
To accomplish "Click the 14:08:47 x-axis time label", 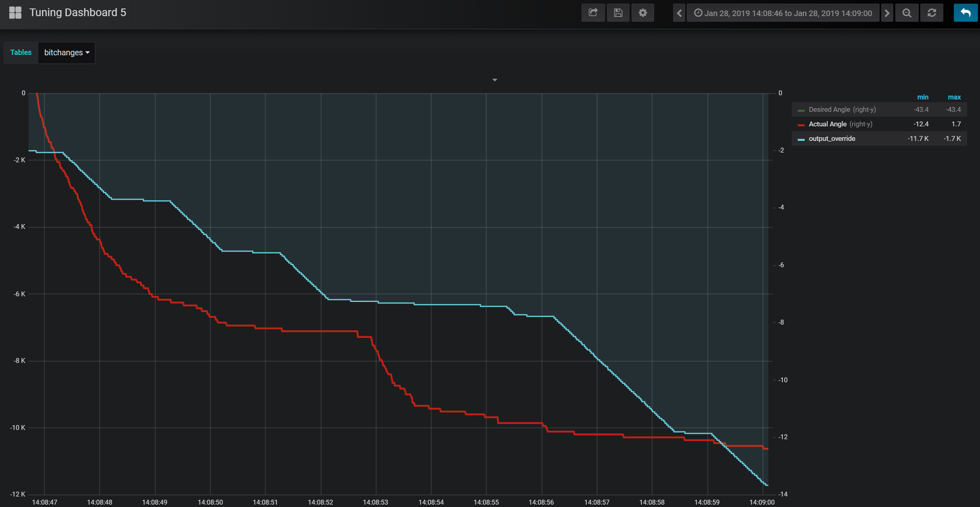I will click(44, 502).
